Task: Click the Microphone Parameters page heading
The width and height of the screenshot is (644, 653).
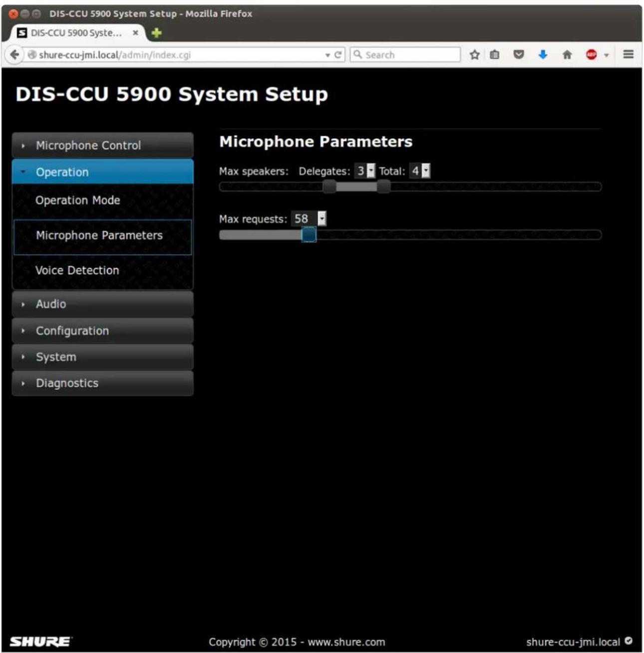Action: [316, 142]
